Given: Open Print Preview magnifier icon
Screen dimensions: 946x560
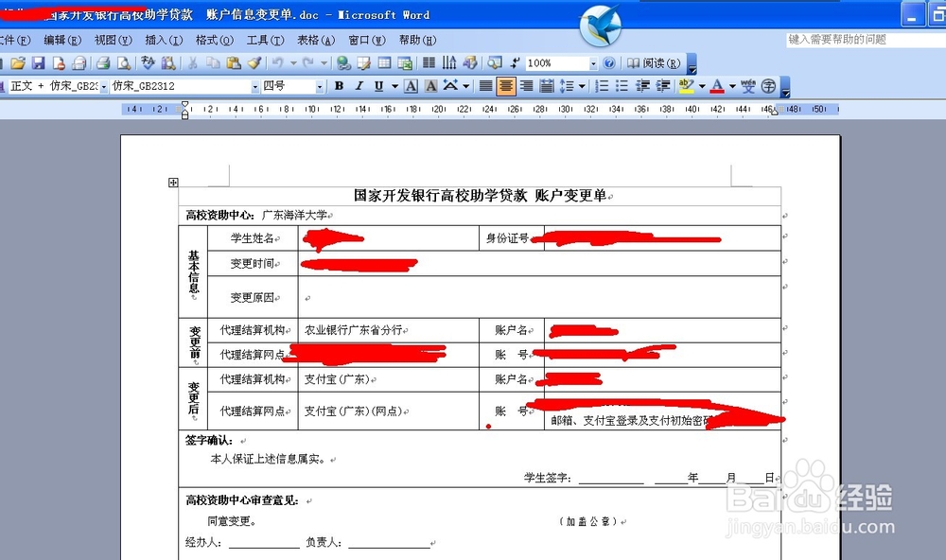Looking at the screenshot, I should pyautogui.click(x=124, y=62).
